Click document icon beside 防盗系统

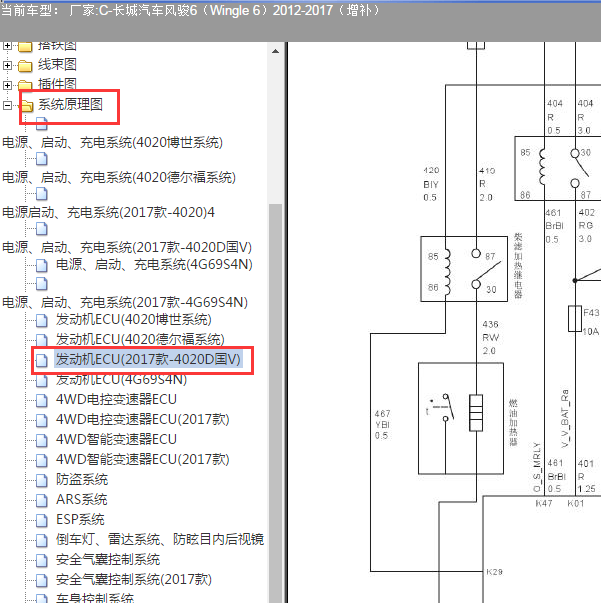click(42, 480)
